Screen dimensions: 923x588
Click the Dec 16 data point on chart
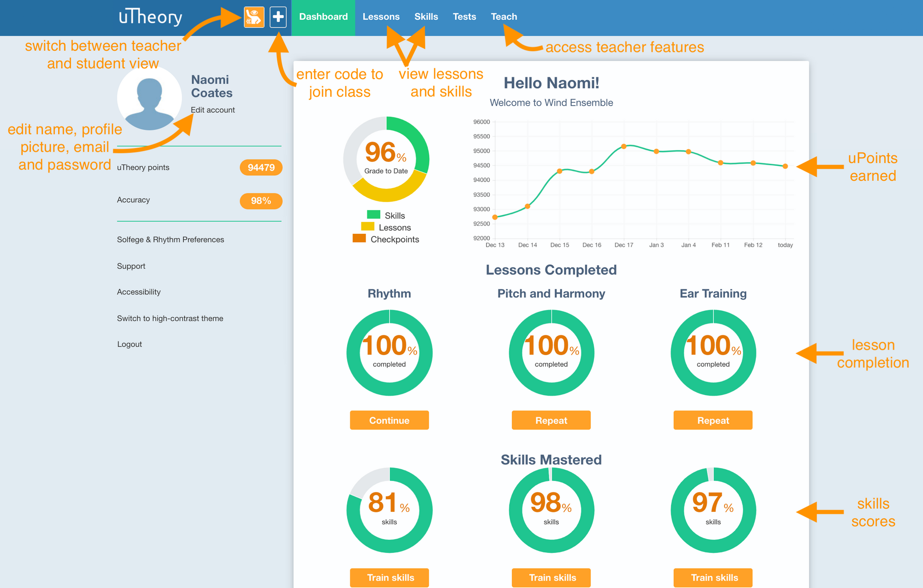(x=592, y=172)
